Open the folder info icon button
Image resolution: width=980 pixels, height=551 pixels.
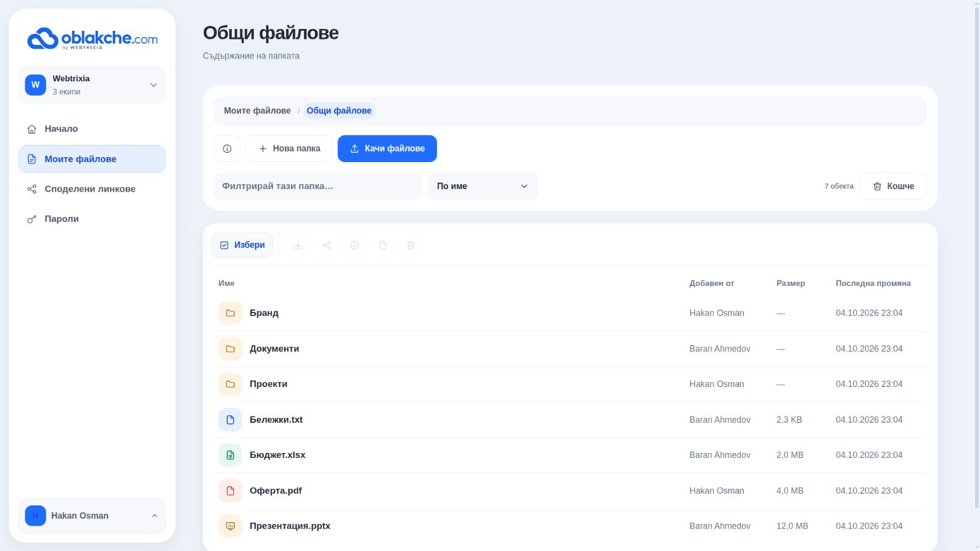(227, 149)
